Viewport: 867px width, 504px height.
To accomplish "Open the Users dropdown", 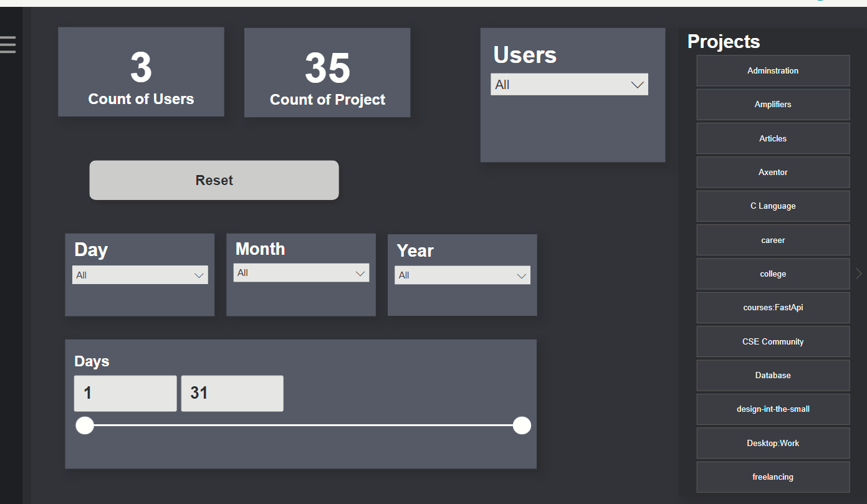I will pos(569,85).
